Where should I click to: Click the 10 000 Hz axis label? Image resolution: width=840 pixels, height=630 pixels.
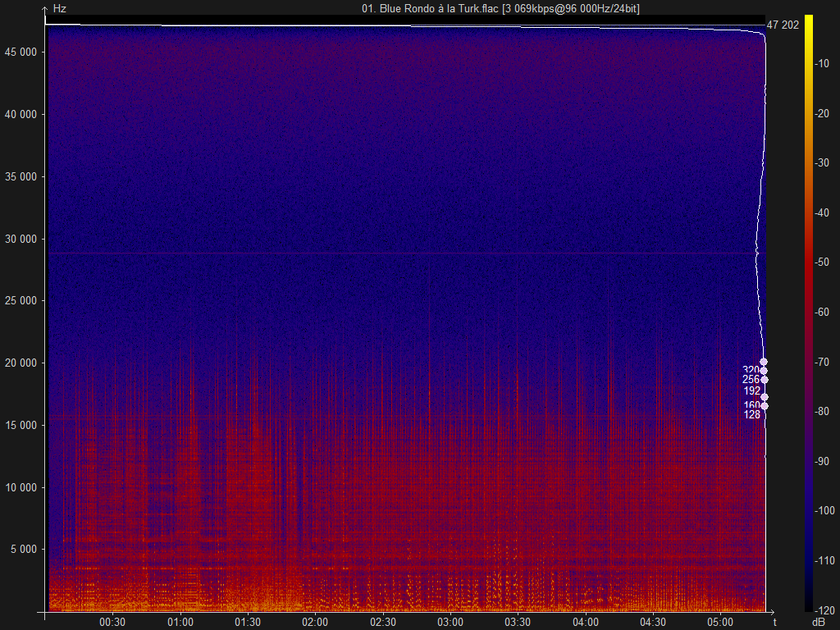click(x=21, y=487)
